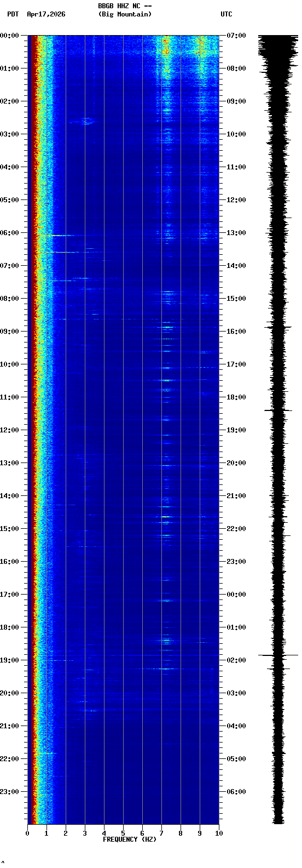The width and height of the screenshot is (302, 868).
Task: Click the 5 Hz frequency tick label
Action: (123, 833)
